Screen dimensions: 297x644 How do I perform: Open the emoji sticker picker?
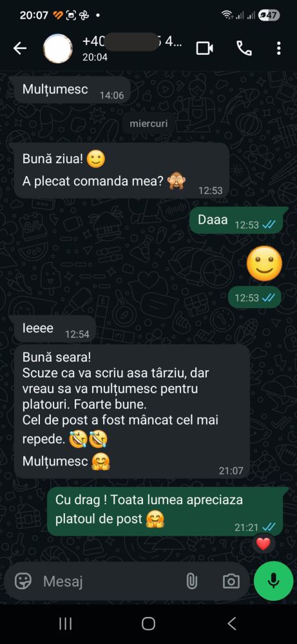[x=23, y=581]
